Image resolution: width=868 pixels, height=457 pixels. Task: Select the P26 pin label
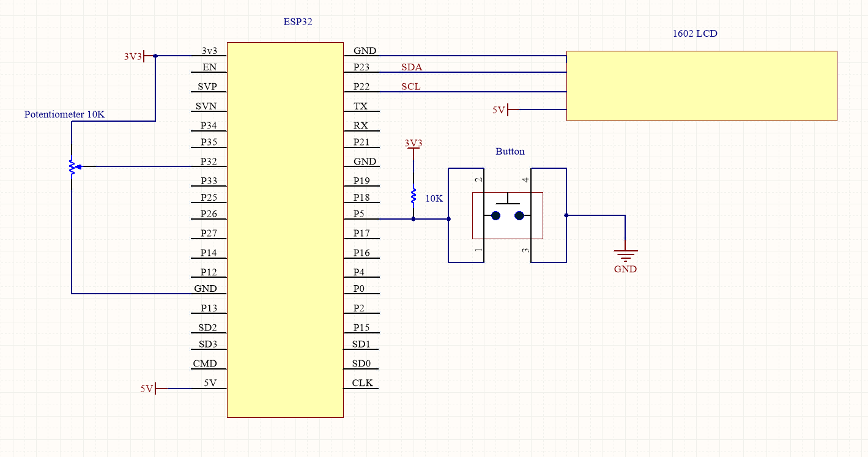(x=209, y=214)
